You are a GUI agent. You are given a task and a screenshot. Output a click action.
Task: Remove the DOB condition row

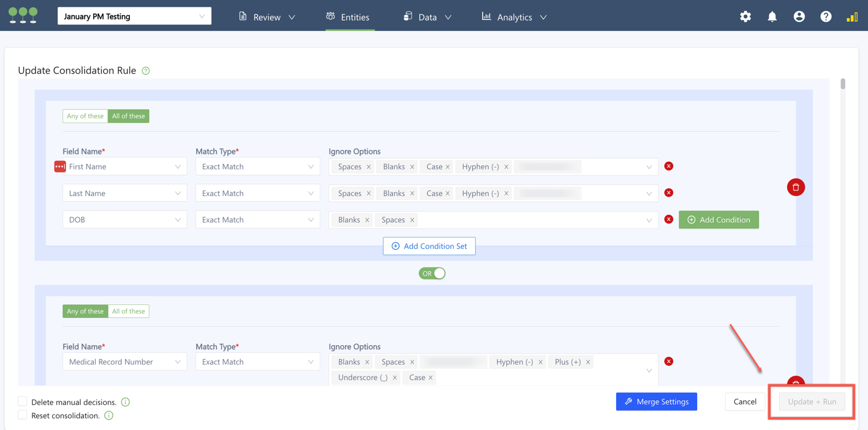[x=668, y=220]
